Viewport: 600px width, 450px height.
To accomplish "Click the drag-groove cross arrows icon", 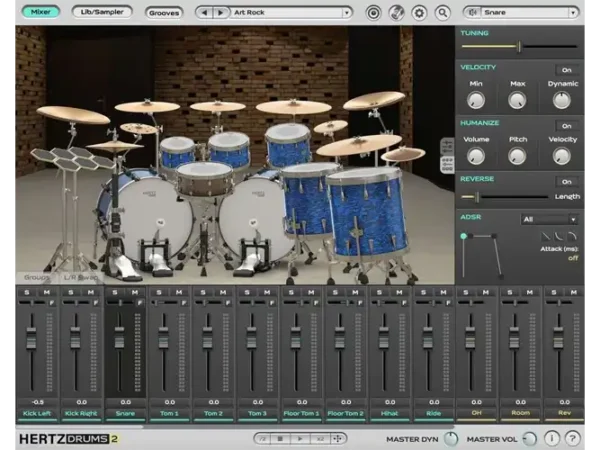I will (338, 439).
